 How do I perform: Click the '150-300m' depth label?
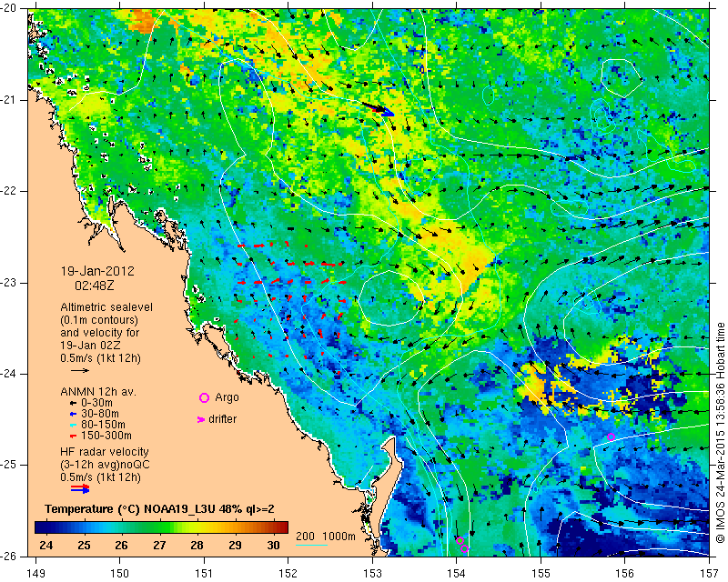click(106, 436)
